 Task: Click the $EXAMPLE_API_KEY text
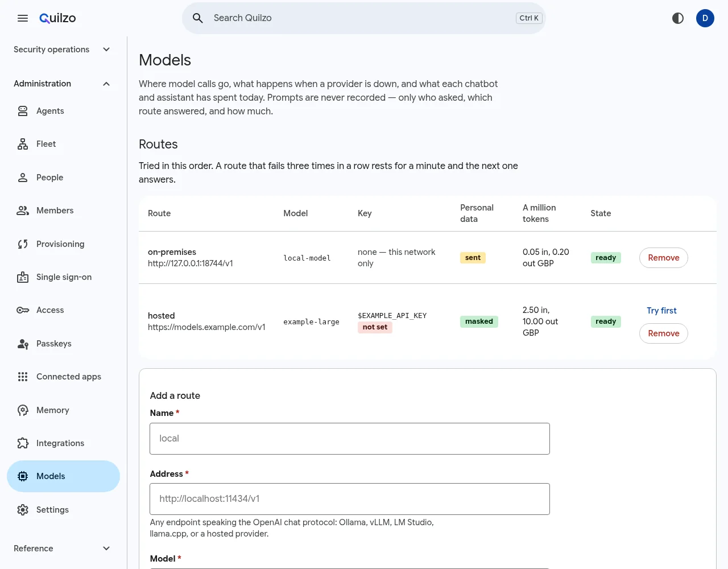[392, 316]
